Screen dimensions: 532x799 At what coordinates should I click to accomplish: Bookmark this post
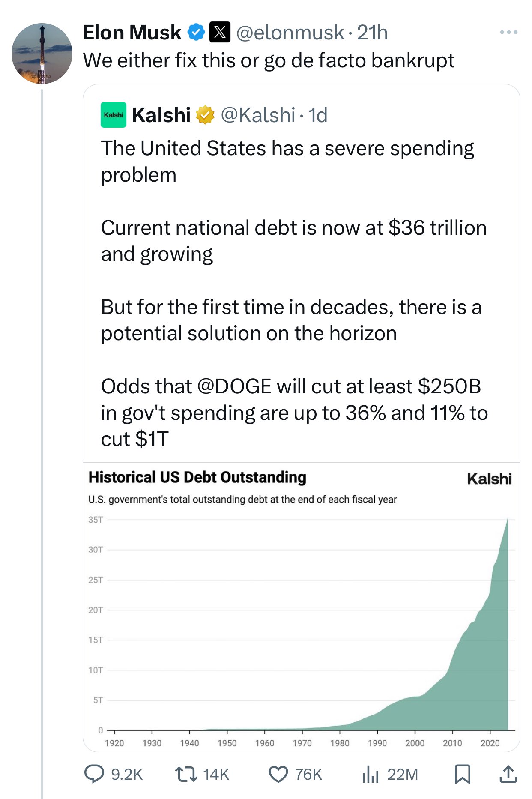(x=462, y=774)
